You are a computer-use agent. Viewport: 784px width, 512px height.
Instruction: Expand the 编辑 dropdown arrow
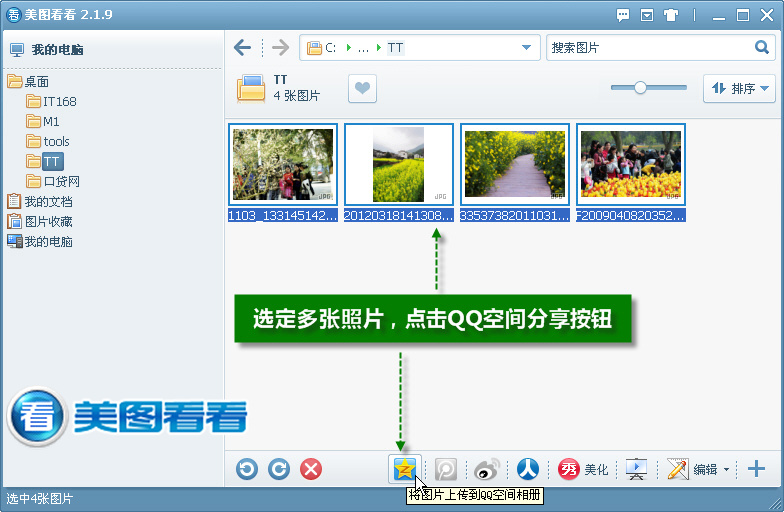coord(726,470)
